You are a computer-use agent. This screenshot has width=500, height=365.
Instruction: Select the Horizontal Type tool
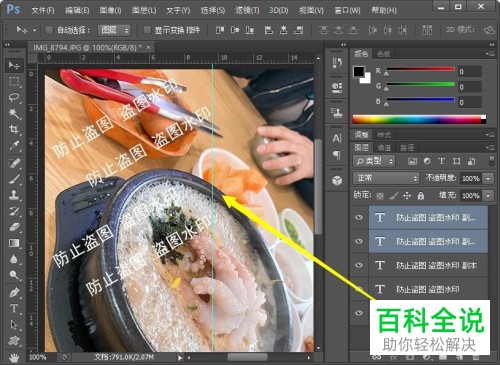click(x=14, y=308)
